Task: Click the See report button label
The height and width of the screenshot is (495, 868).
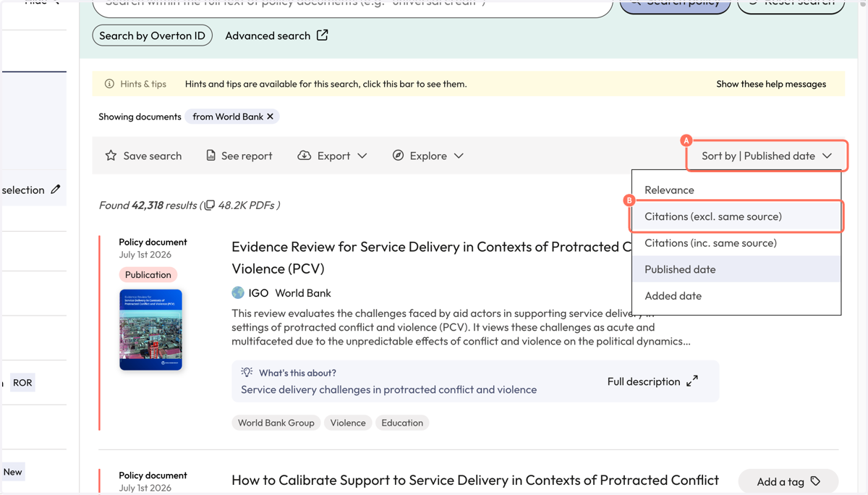Action: click(247, 156)
